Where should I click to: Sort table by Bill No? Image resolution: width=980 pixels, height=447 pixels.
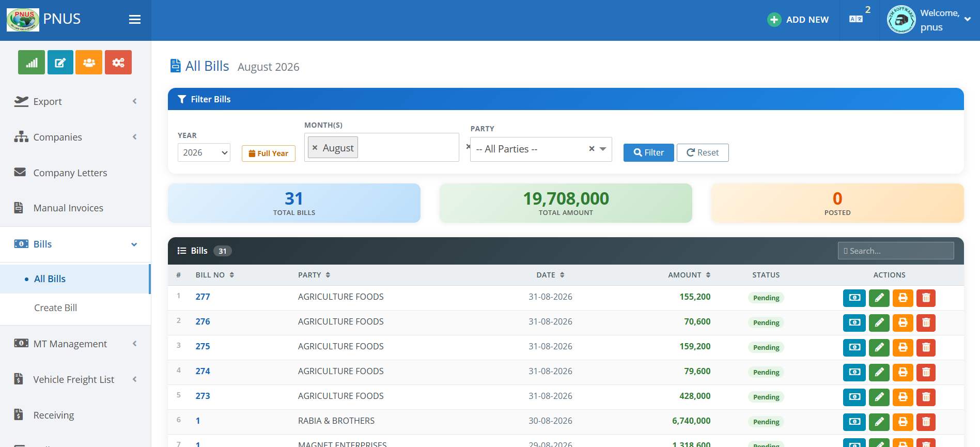tap(215, 275)
